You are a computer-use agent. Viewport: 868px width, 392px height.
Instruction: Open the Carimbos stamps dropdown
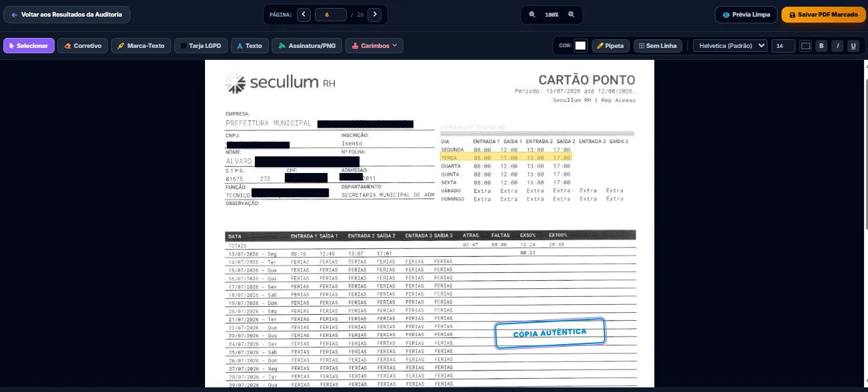click(x=374, y=46)
